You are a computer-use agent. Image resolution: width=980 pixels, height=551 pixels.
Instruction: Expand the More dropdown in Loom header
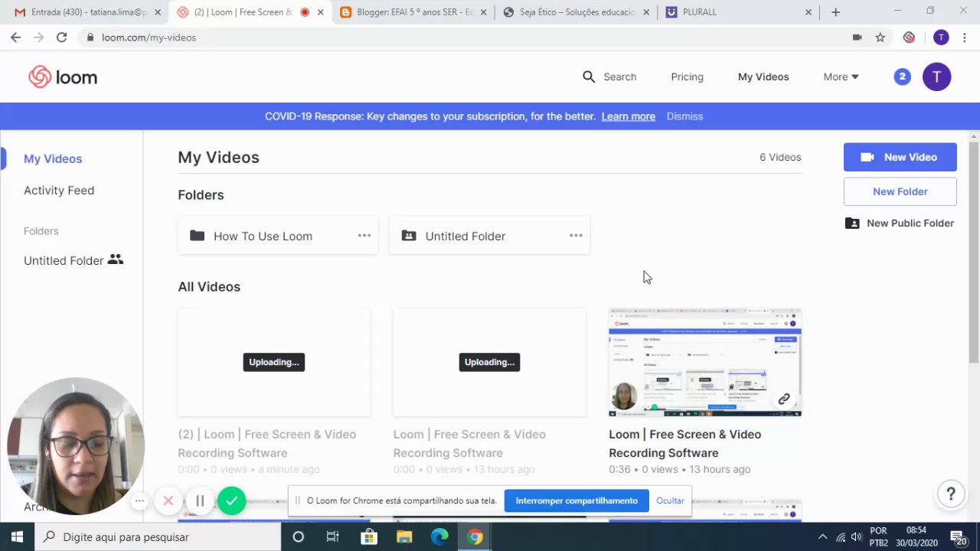841,77
